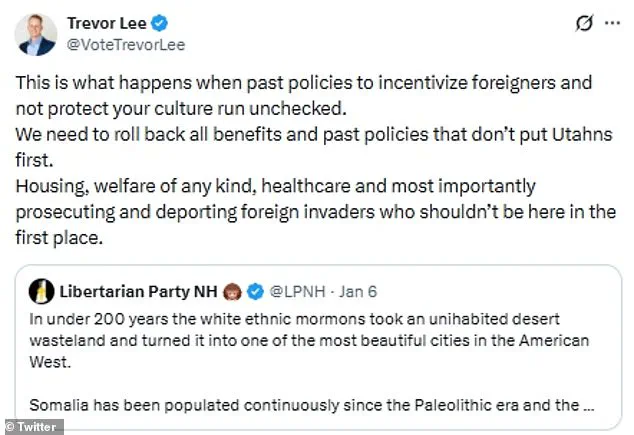634x435 pixels.
Task: Open the Trevor Lee display name link
Action: pos(105,22)
